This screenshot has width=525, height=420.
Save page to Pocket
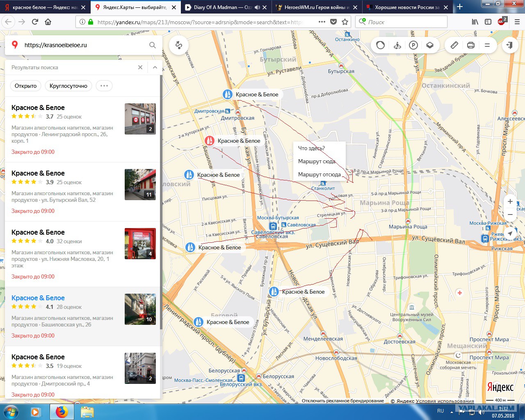tap(333, 22)
